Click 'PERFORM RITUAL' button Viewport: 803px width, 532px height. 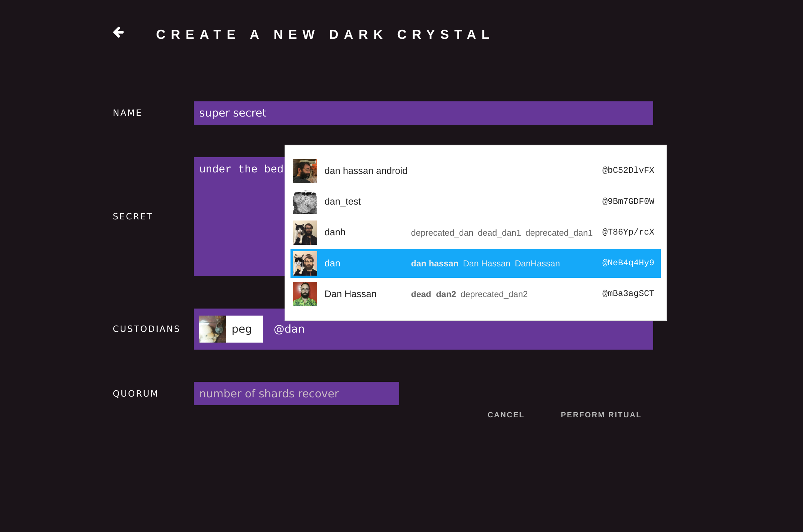pyautogui.click(x=600, y=415)
